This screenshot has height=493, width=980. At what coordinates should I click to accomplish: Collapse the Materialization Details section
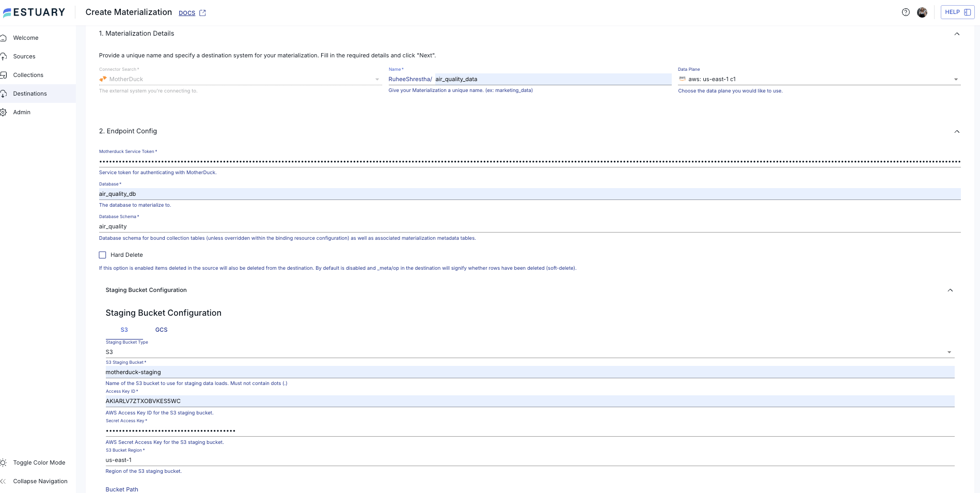coord(957,34)
